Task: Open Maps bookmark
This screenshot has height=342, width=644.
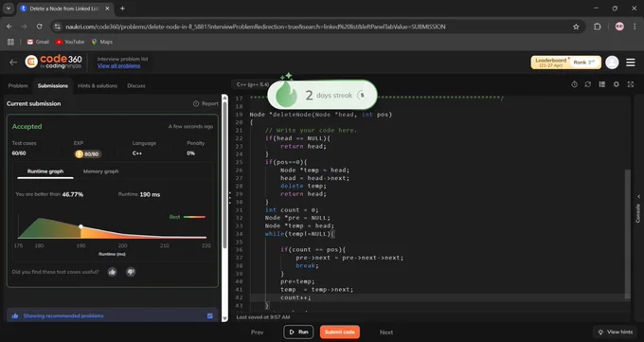Action: (102, 42)
